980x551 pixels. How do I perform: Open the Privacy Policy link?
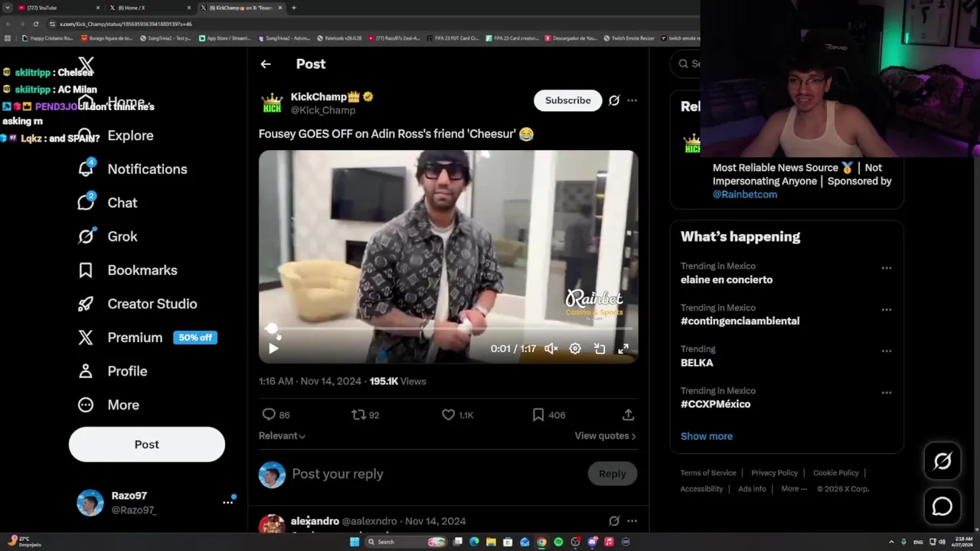click(774, 473)
